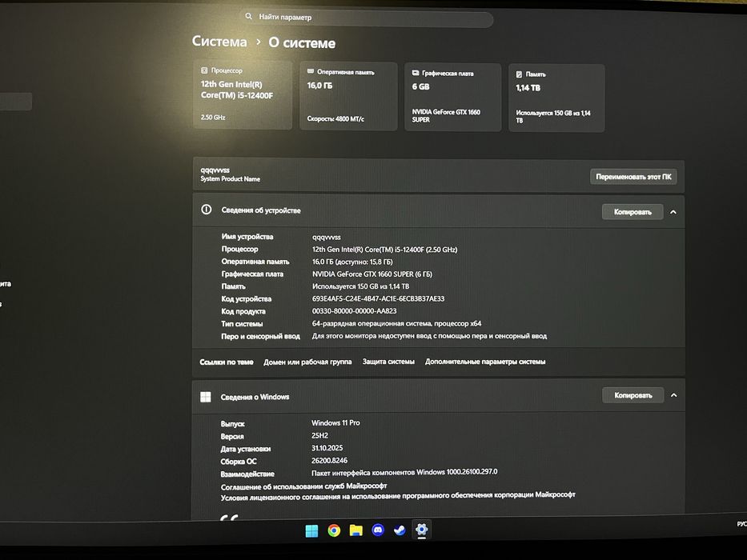
Task: Open the Процессор summary card
Action: [x=243, y=94]
